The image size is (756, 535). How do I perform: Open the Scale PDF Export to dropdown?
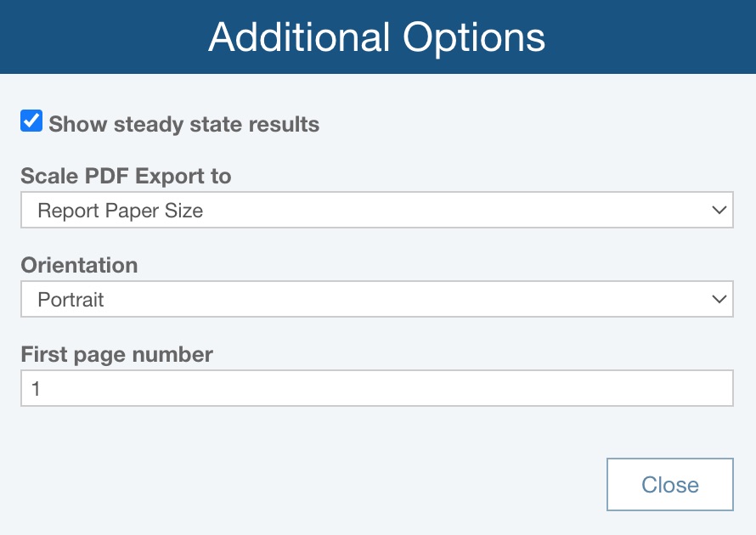coord(376,210)
